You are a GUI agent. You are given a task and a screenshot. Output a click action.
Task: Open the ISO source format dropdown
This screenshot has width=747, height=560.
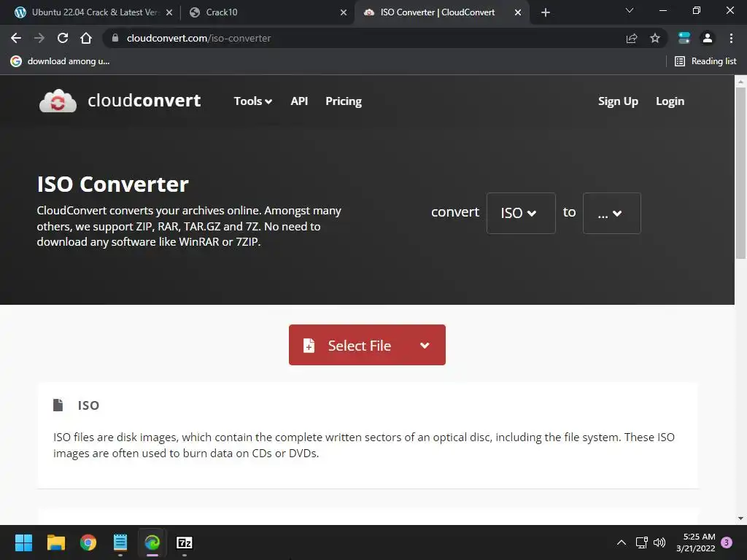click(x=521, y=213)
